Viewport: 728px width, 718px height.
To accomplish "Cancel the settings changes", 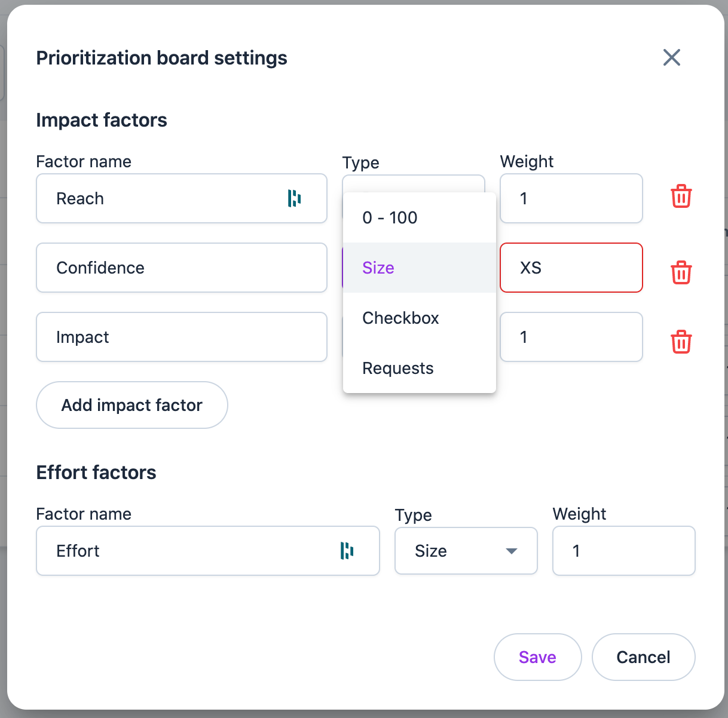I will [643, 656].
